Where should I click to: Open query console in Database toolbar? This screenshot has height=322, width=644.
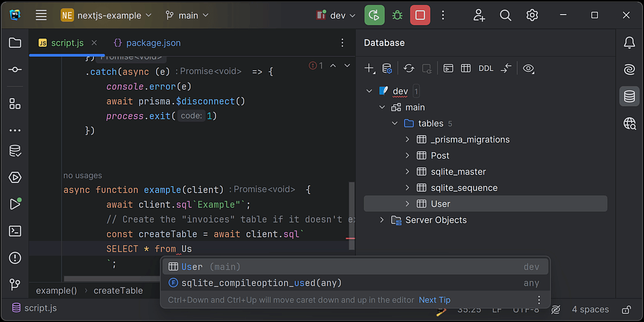448,68
